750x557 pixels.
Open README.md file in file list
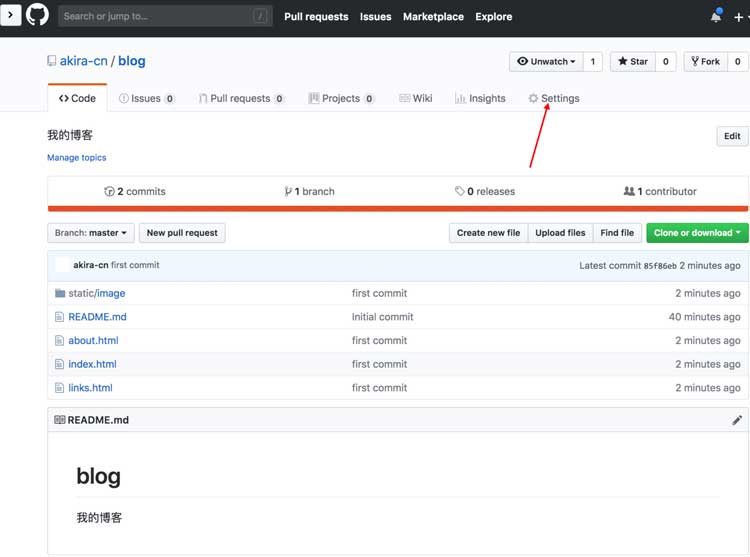98,317
